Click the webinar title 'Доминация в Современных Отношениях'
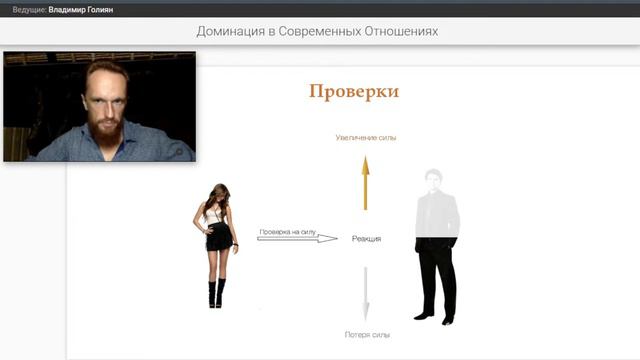 [x=317, y=31]
